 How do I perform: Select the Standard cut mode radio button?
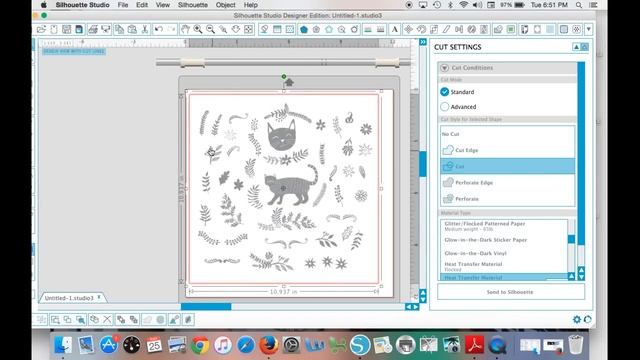pyautogui.click(x=444, y=92)
